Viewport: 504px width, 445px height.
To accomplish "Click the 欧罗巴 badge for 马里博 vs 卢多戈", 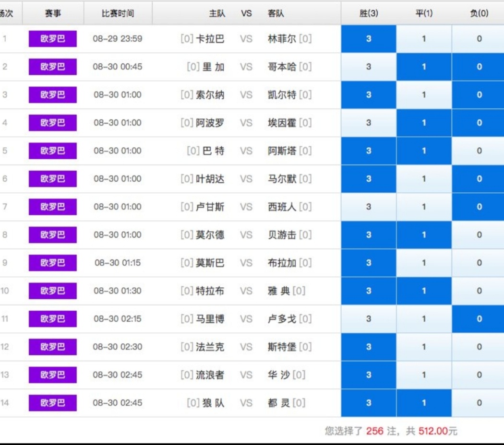I will click(52, 319).
